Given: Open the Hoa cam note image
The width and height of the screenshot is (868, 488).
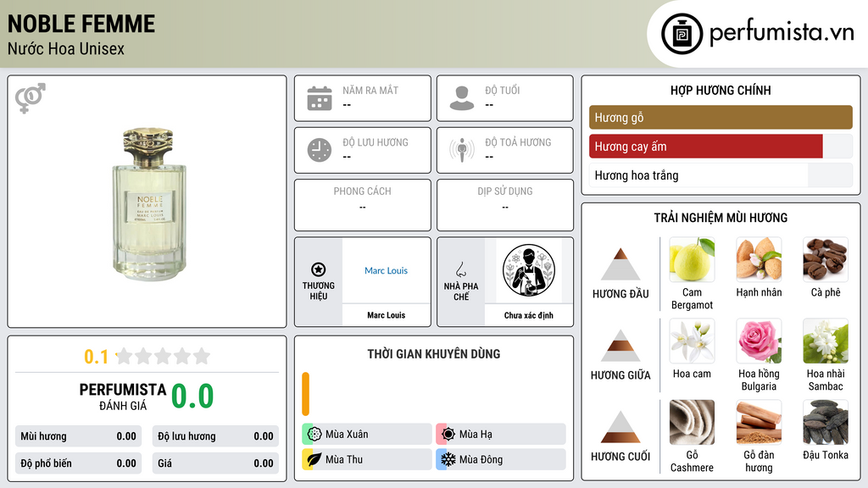Looking at the screenshot, I should click(692, 341).
